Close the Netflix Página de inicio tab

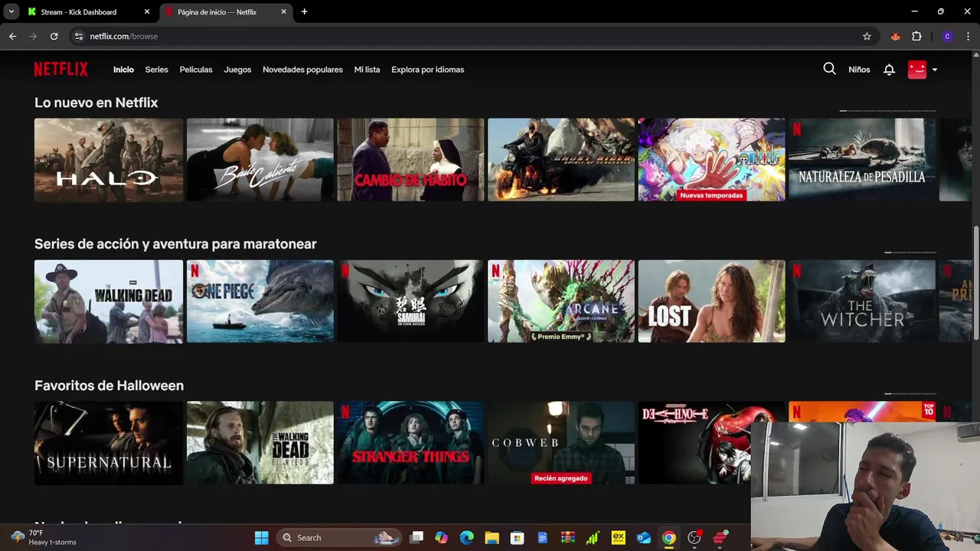click(283, 11)
